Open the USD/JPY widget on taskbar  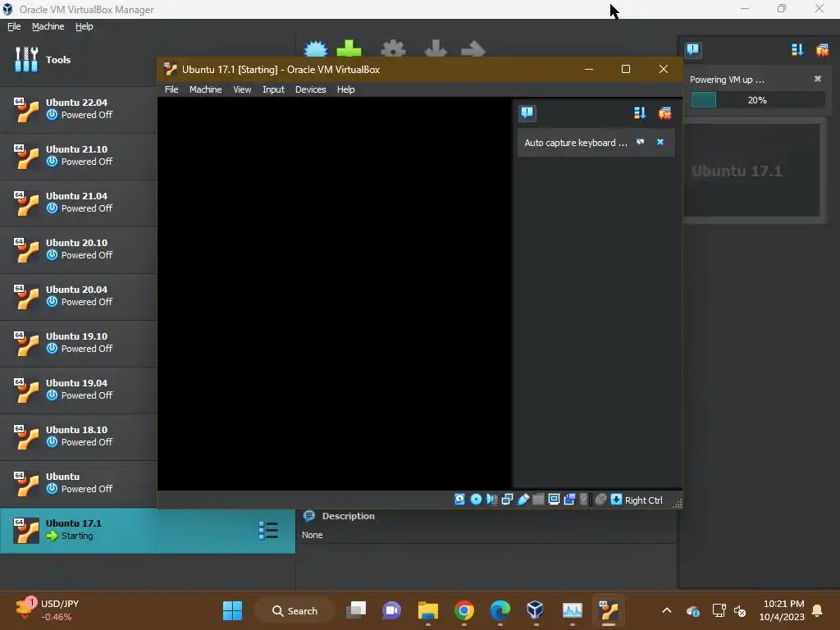[x=48, y=609]
